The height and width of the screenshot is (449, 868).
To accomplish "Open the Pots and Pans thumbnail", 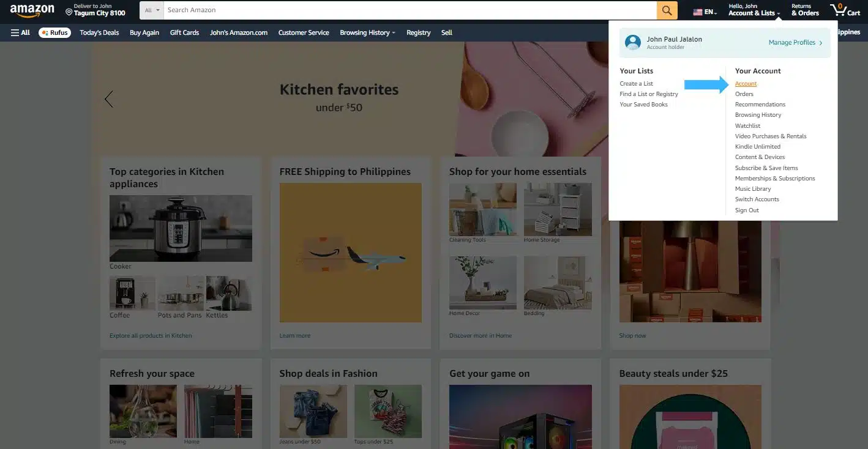I will pos(181,292).
